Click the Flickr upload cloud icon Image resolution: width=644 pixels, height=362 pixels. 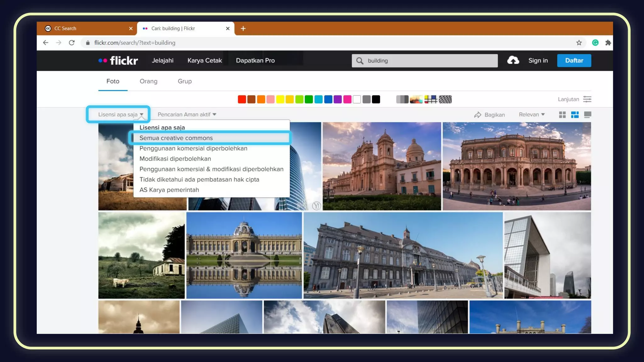513,60
